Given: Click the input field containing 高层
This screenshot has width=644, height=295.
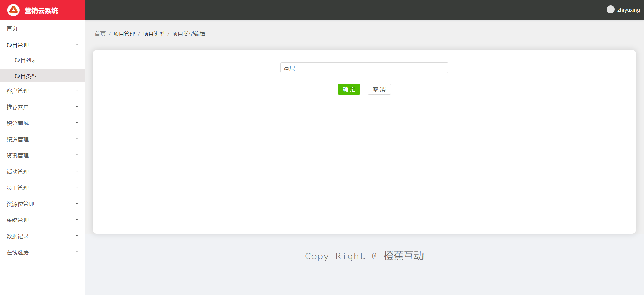Looking at the screenshot, I should 364,68.
